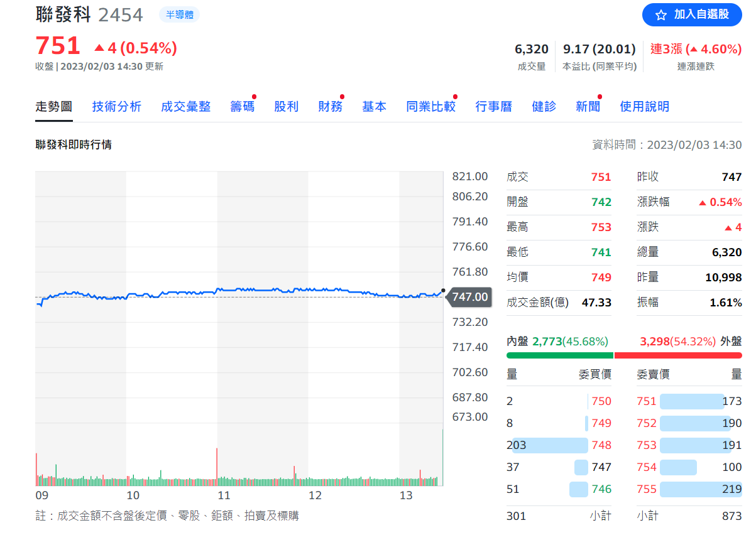Click the stock code 2454
This screenshot has width=756, height=540.
(121, 14)
